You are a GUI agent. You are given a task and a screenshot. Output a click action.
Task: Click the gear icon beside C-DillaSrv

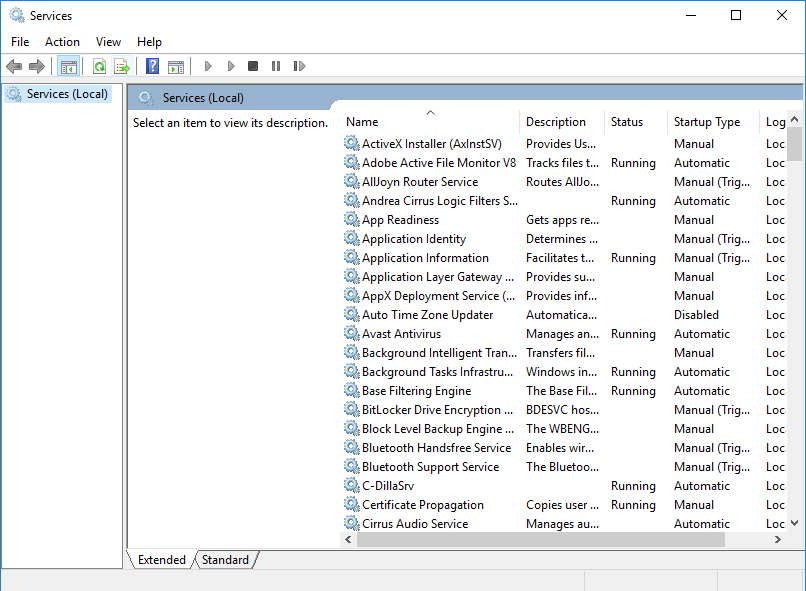click(352, 486)
